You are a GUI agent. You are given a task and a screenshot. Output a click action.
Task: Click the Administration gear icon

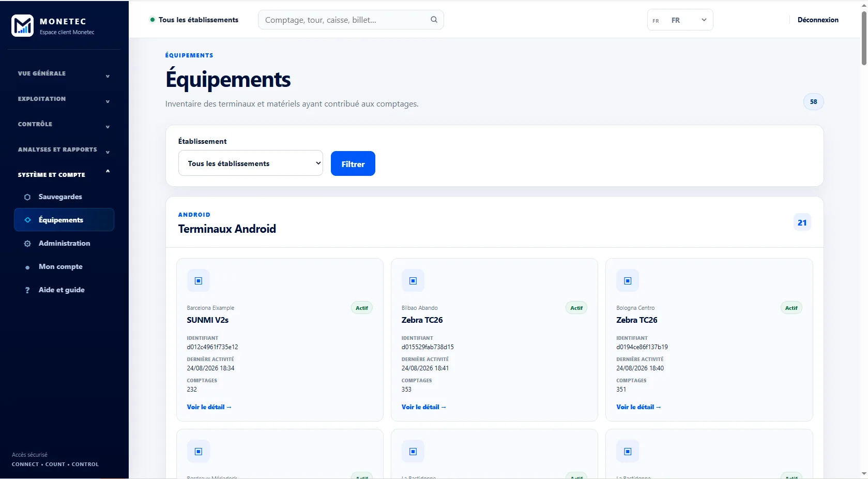[27, 244]
